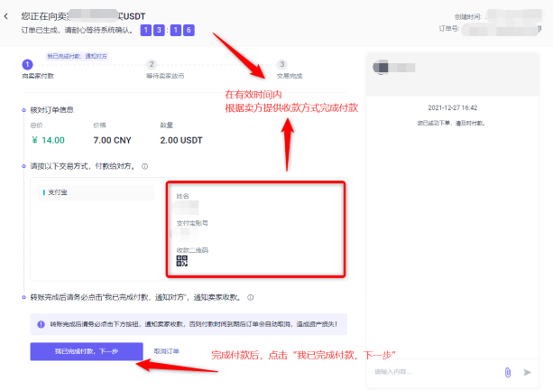
Task: Open the 收款二维码 QR code thumbnail
Action: [x=182, y=261]
